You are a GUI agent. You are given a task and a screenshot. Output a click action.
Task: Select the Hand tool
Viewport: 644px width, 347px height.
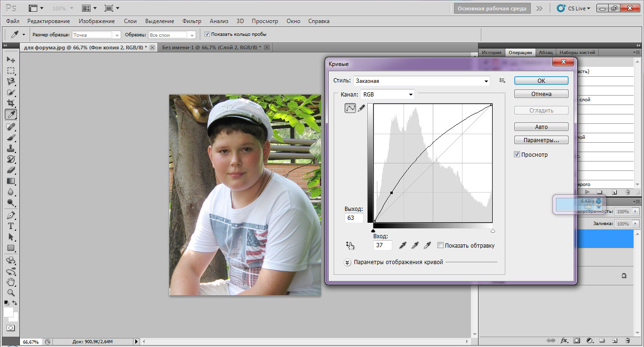click(x=11, y=282)
